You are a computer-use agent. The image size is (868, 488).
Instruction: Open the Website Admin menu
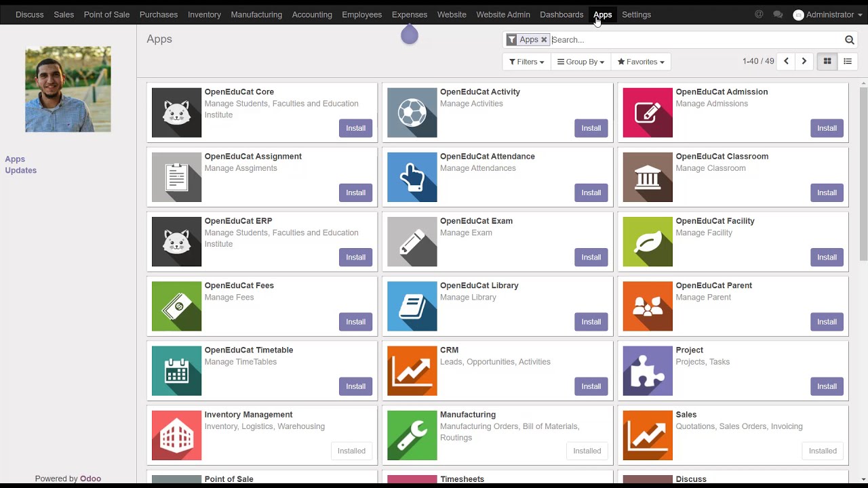pos(503,14)
